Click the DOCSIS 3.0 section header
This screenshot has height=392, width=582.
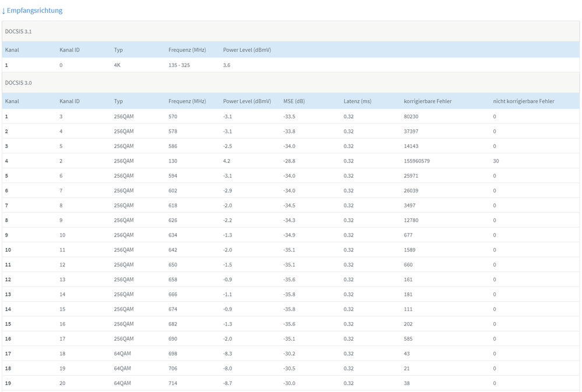[291, 83]
